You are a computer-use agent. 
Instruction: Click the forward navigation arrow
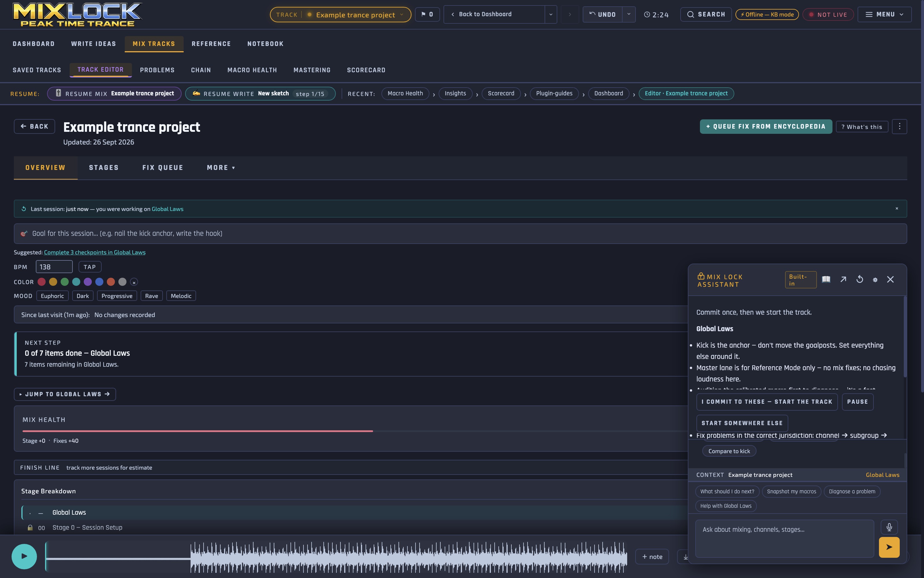click(x=570, y=14)
